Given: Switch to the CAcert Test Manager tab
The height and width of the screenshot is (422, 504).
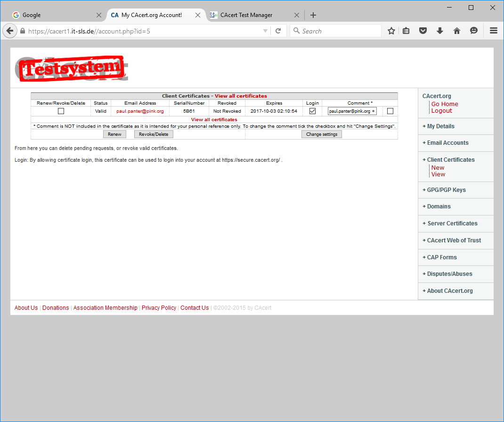Looking at the screenshot, I should (246, 15).
